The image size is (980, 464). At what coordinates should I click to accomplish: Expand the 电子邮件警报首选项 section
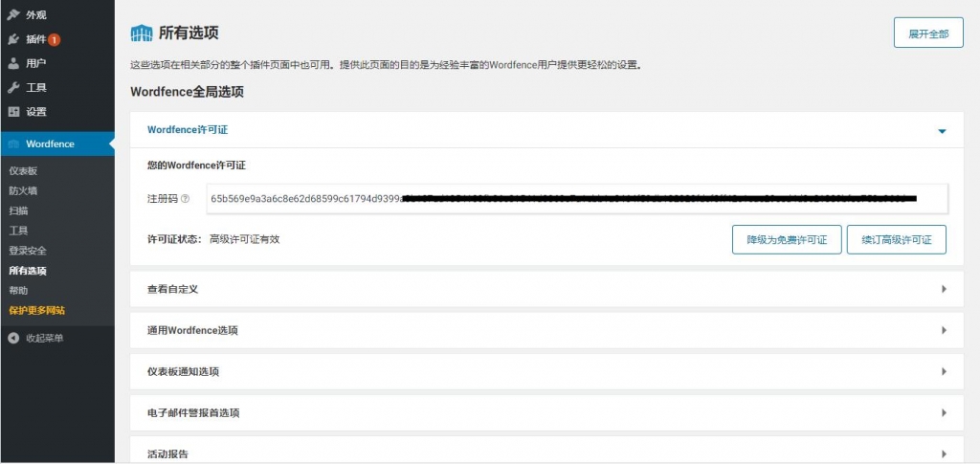(944, 413)
